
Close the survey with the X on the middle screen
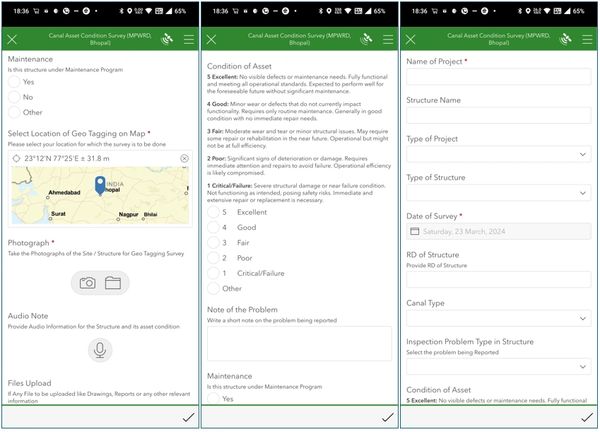pyautogui.click(x=210, y=40)
